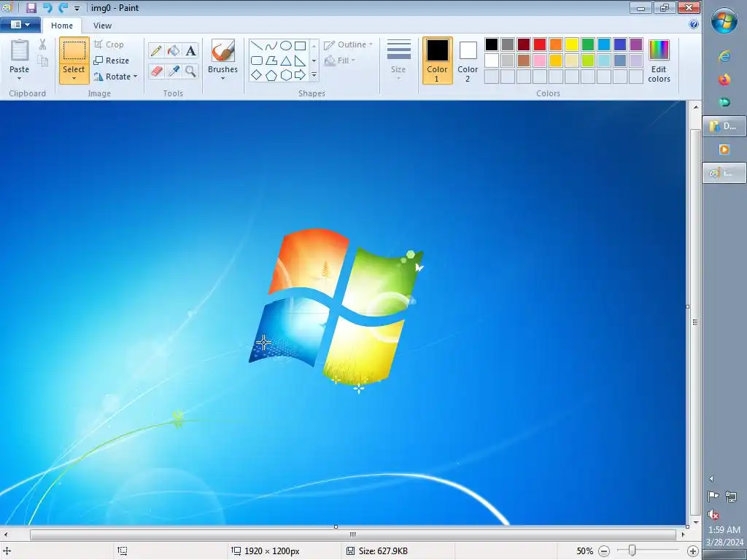Choose the Polygon shape
The height and width of the screenshot is (560, 747).
(x=271, y=61)
